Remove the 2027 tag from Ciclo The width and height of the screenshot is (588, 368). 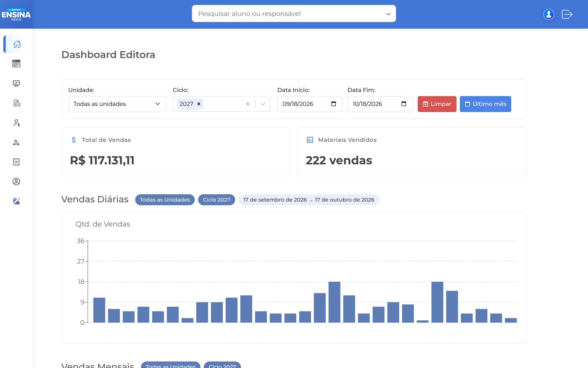coord(199,104)
